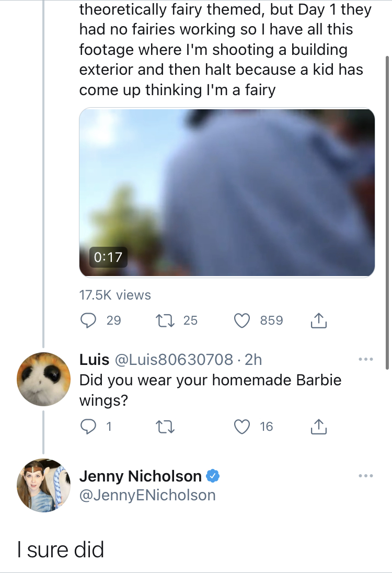Image resolution: width=392 pixels, height=573 pixels.
Task: Click the verified badge beside Jenny Nicholson
Action: [x=213, y=476]
